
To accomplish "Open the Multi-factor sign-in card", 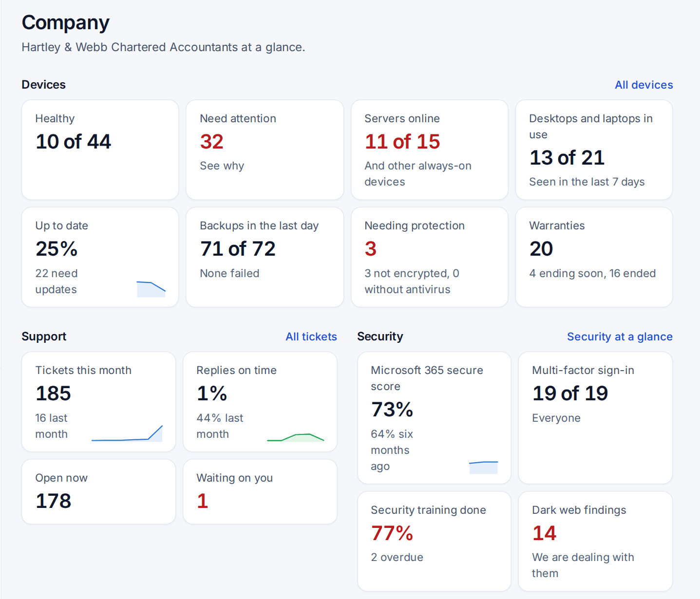I will tap(595, 418).
